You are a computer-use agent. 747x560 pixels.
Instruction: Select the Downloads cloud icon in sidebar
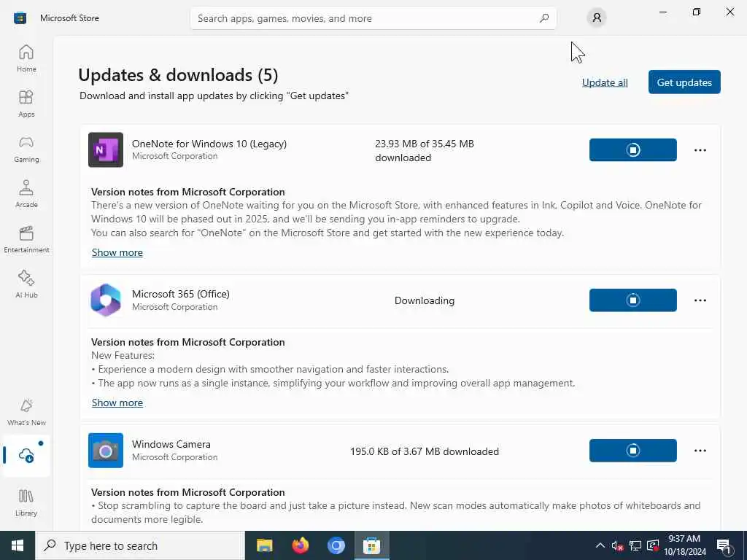pos(26,455)
